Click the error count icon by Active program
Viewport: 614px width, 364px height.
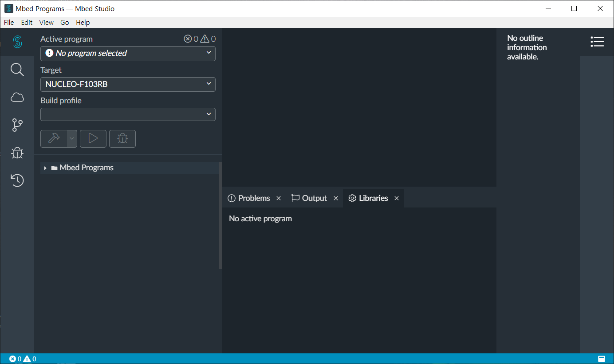coord(188,39)
